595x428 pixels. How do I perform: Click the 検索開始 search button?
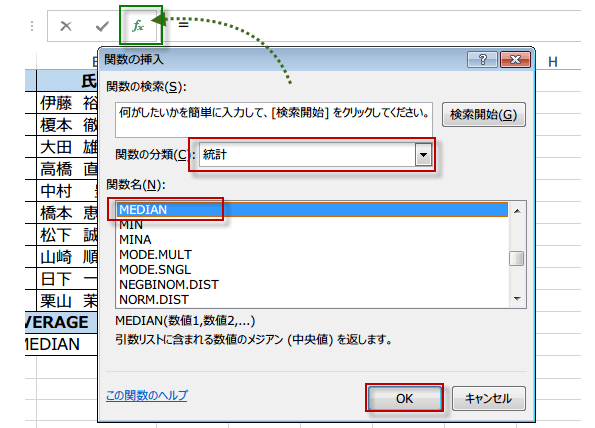(483, 115)
